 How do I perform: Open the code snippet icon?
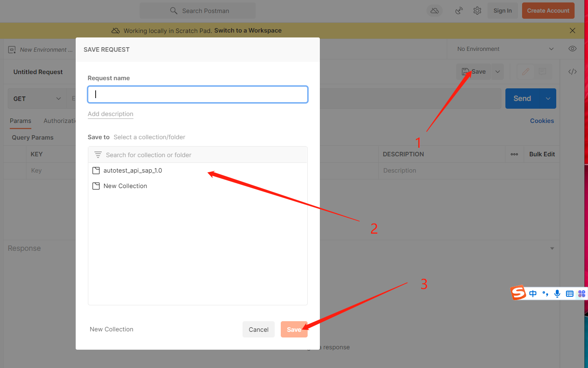[x=573, y=72]
